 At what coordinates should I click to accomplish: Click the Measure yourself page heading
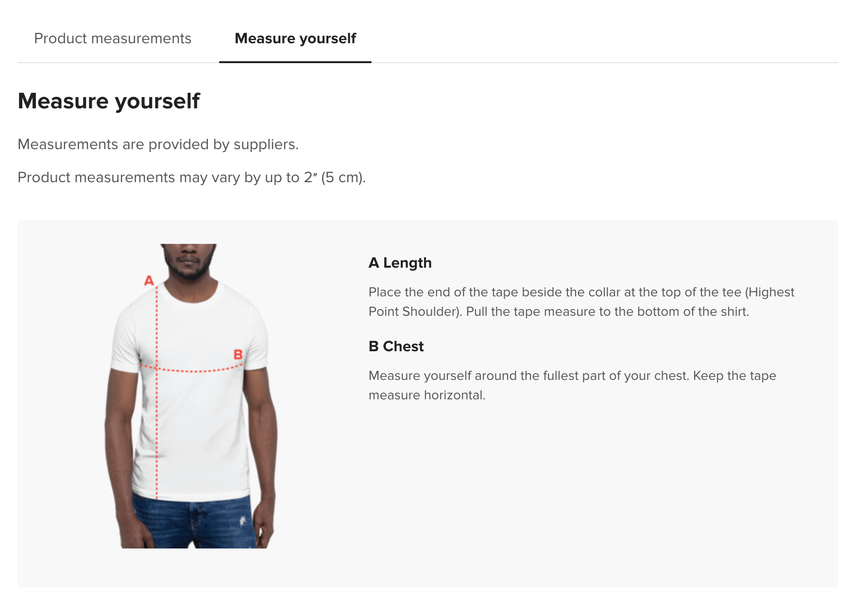click(x=109, y=101)
